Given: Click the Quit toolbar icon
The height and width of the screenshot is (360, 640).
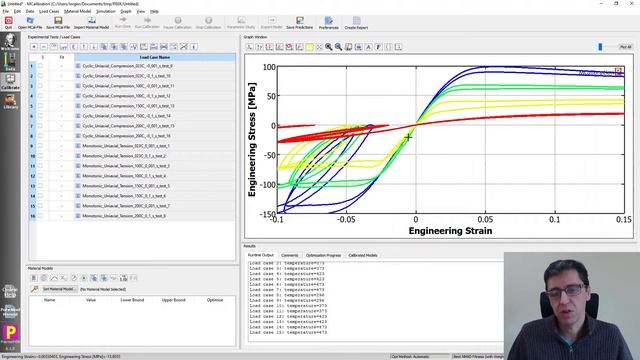Looking at the screenshot, I should coord(8,22).
